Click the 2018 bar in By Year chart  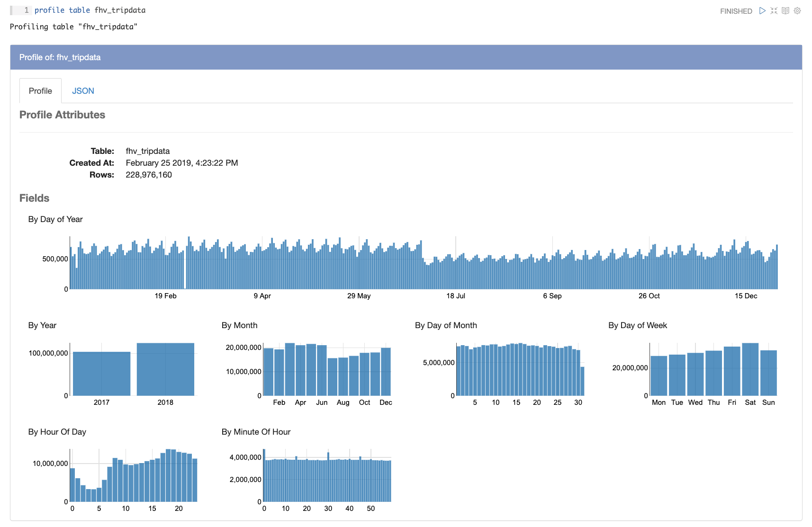tap(165, 369)
